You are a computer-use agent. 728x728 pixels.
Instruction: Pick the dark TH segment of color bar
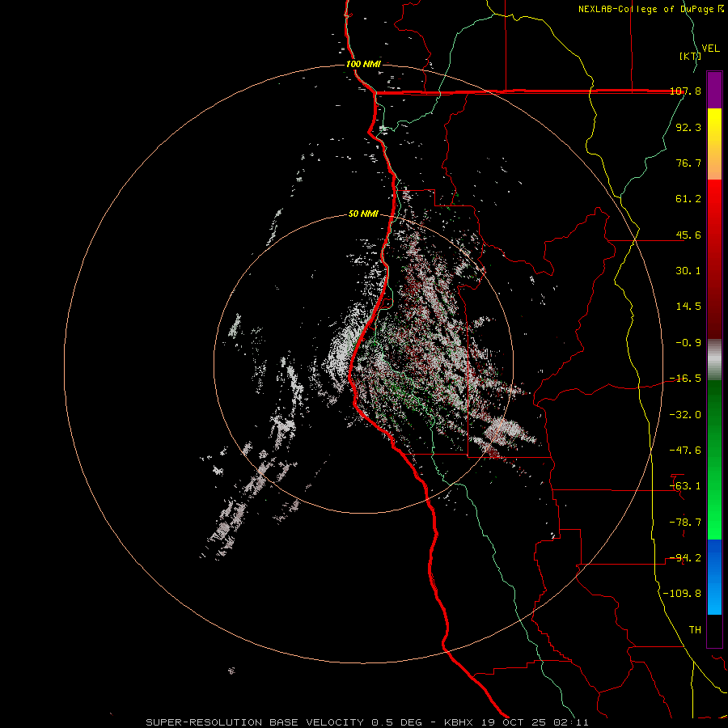coord(714,630)
